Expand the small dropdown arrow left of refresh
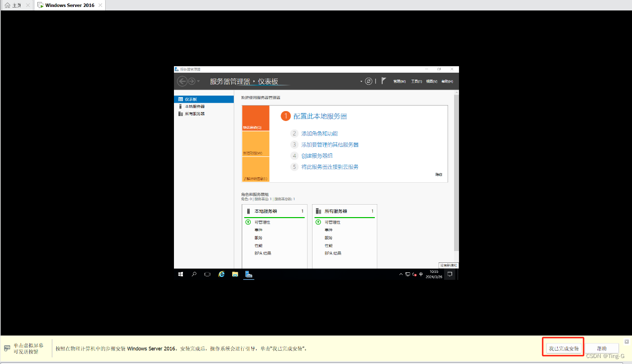 pos(361,81)
